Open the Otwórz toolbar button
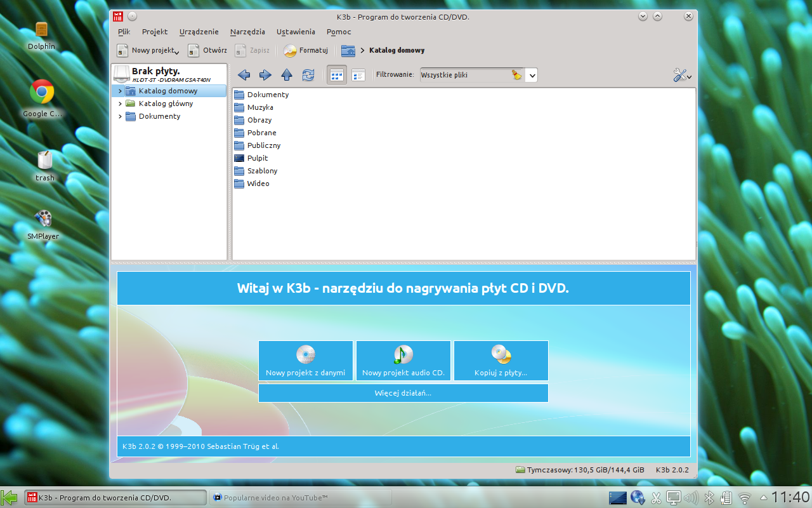This screenshot has height=508, width=812. click(207, 50)
